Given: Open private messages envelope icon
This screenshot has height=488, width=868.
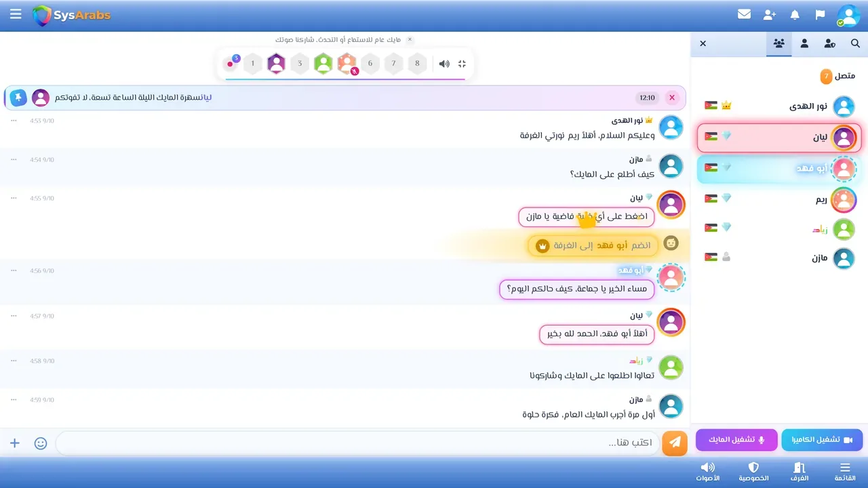Looking at the screenshot, I should click(744, 14).
